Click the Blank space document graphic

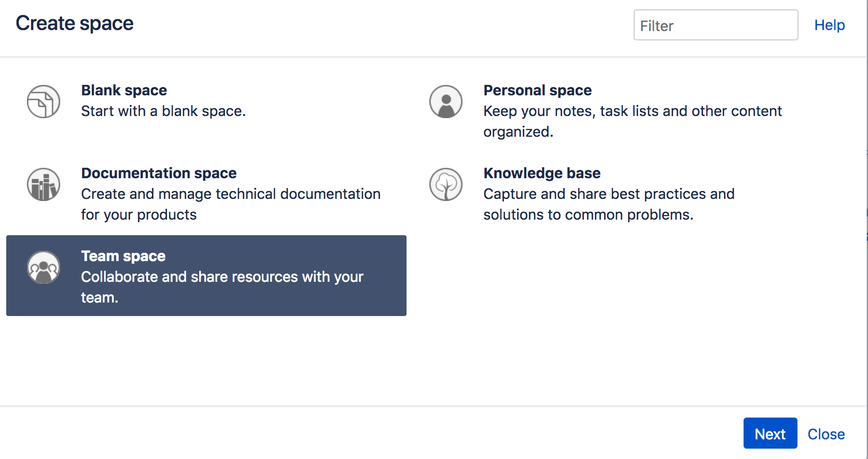44,102
